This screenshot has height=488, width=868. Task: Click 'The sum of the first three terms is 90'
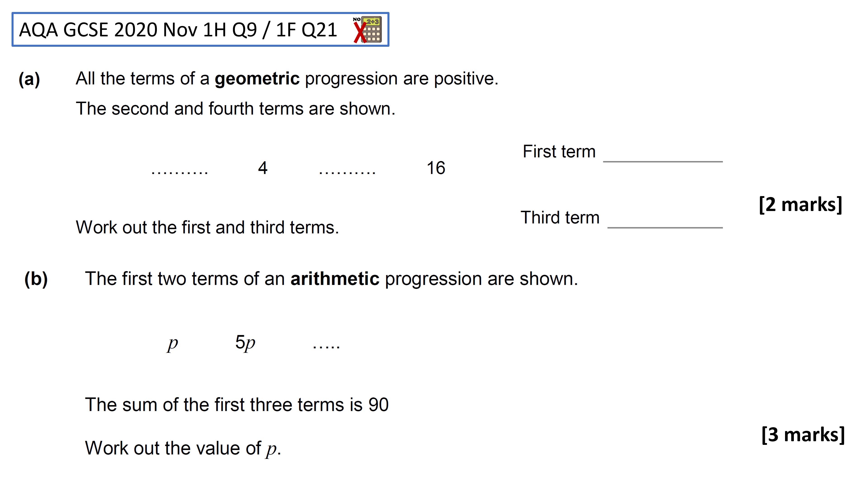click(x=237, y=404)
